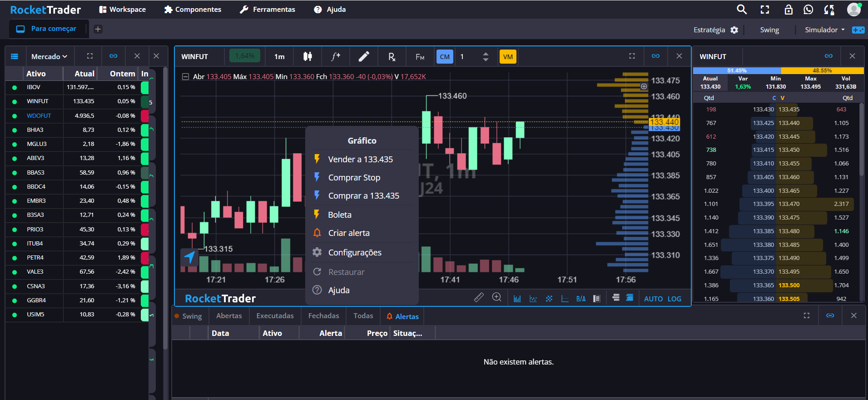Screen dimensions: 868x400
Task: Toggle the line-with-dots chart icon
Action: coord(533,299)
